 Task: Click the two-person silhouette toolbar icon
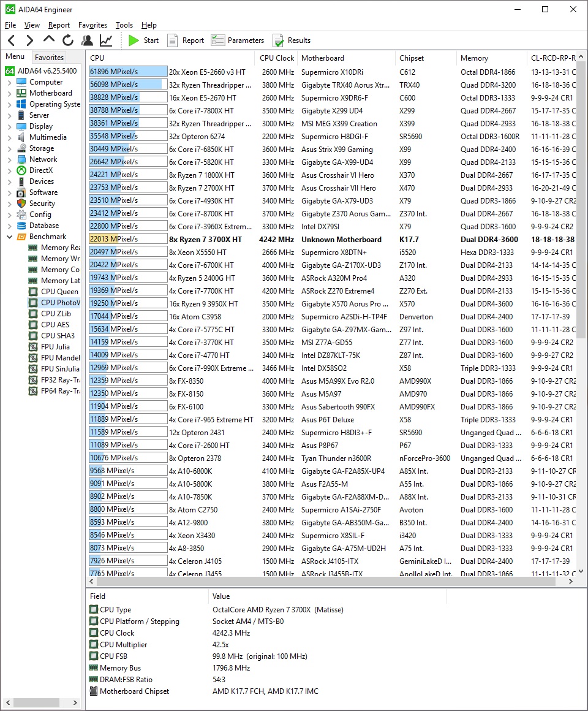pyautogui.click(x=87, y=40)
